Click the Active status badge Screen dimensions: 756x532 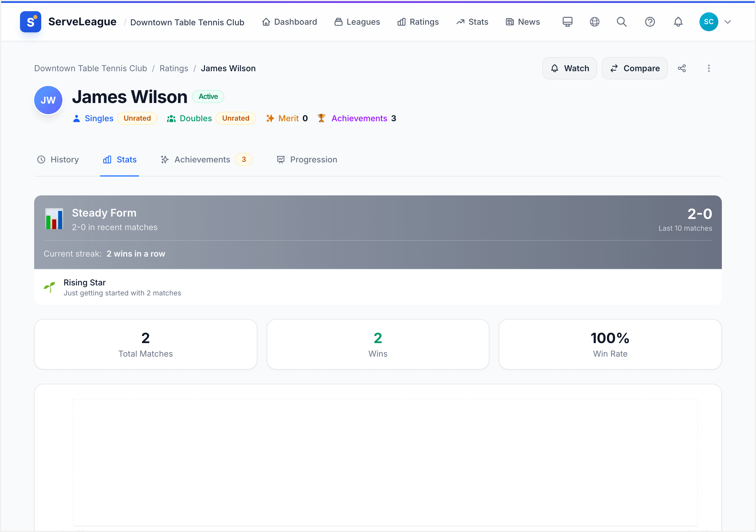[208, 97]
